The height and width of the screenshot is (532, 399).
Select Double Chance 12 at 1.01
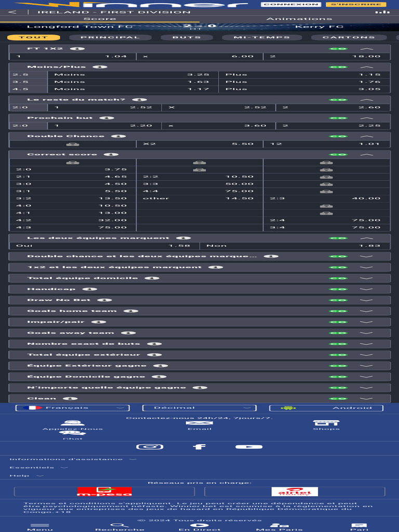[x=326, y=144]
